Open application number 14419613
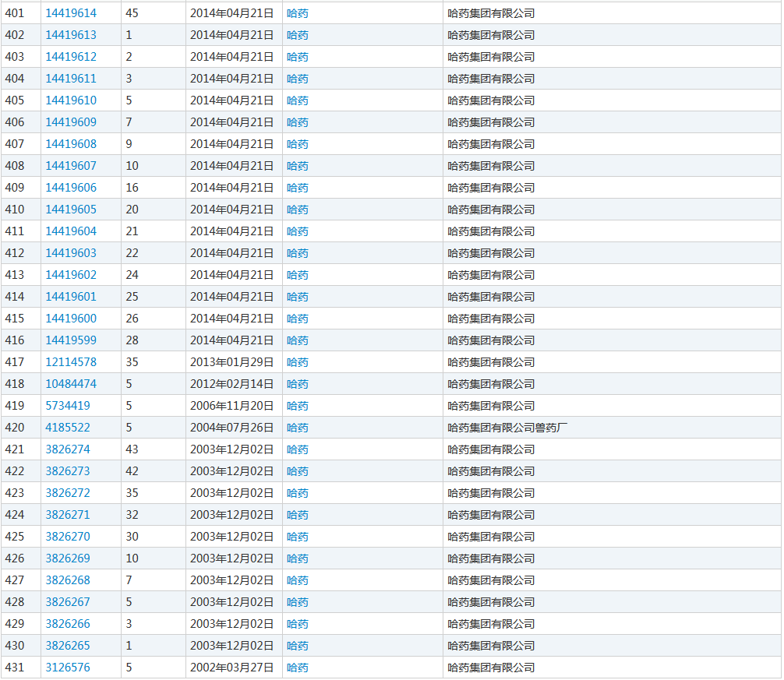The width and height of the screenshot is (784, 680). point(71,35)
